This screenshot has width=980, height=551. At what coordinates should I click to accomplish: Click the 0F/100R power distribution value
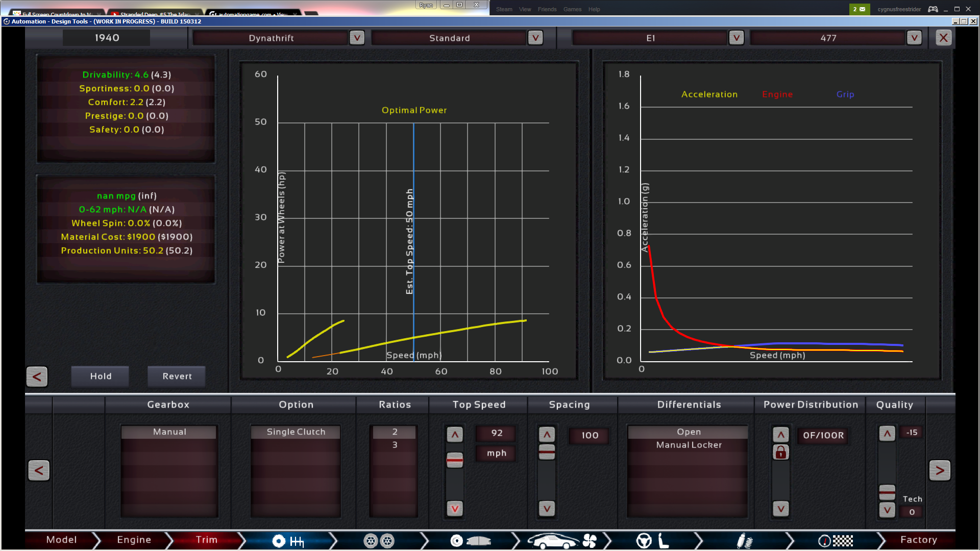[823, 435]
